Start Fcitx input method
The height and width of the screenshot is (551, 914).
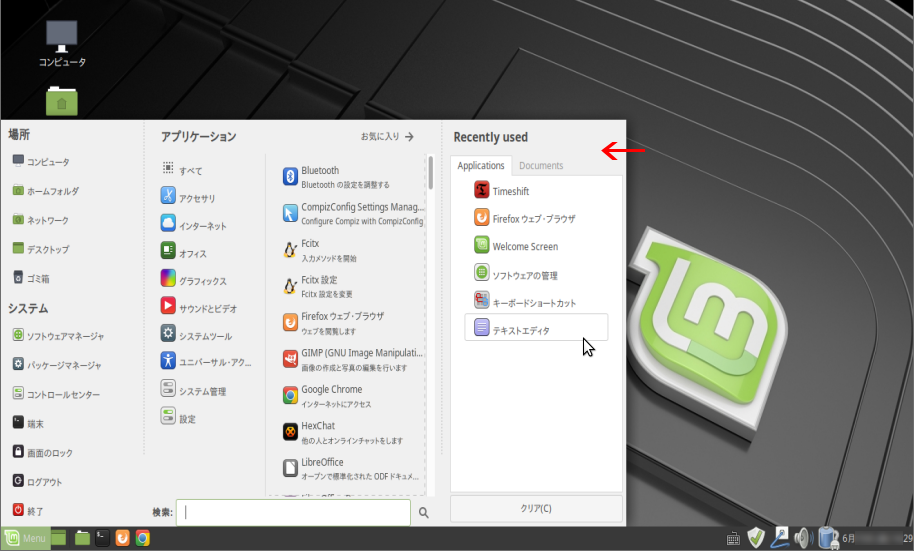352,250
